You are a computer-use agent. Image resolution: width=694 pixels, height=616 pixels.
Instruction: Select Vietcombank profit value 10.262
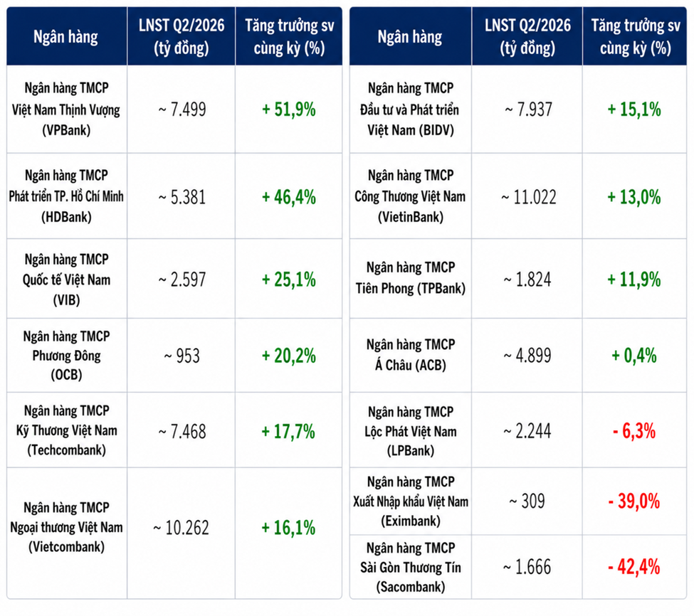pos(181,528)
